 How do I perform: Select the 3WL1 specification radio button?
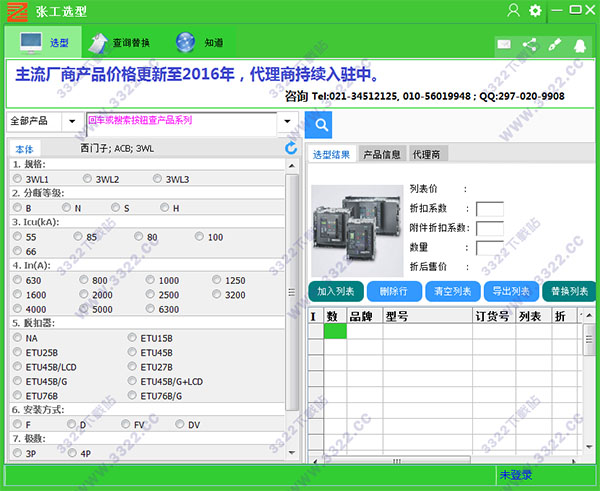(18, 179)
